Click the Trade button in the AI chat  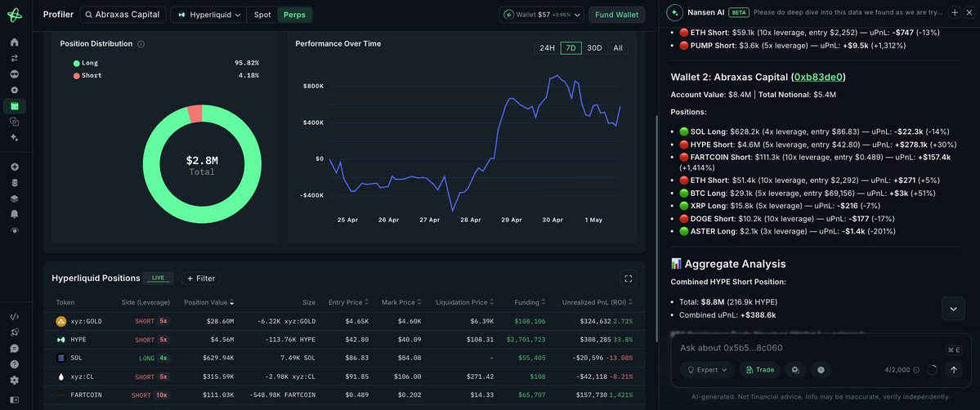[759, 370]
